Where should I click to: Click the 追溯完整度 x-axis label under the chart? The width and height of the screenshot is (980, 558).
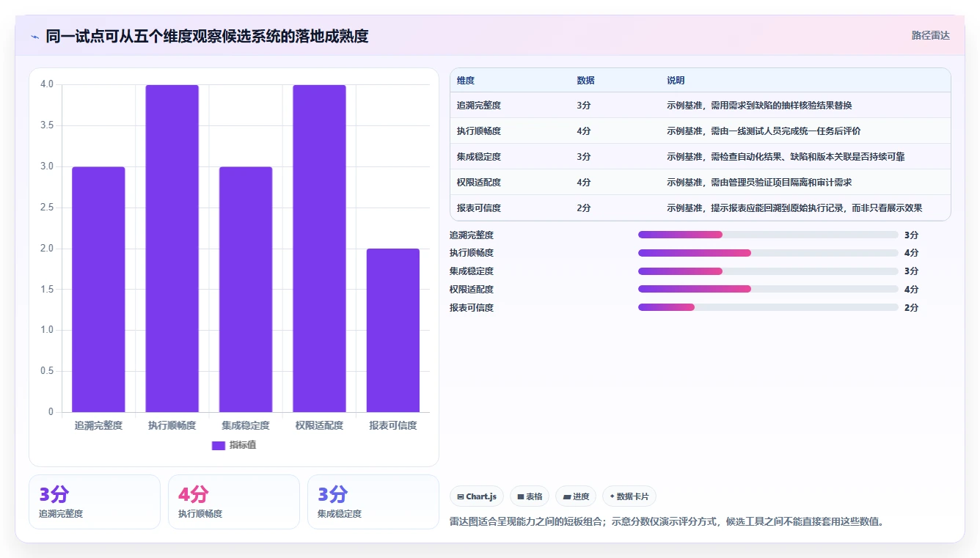tap(98, 425)
